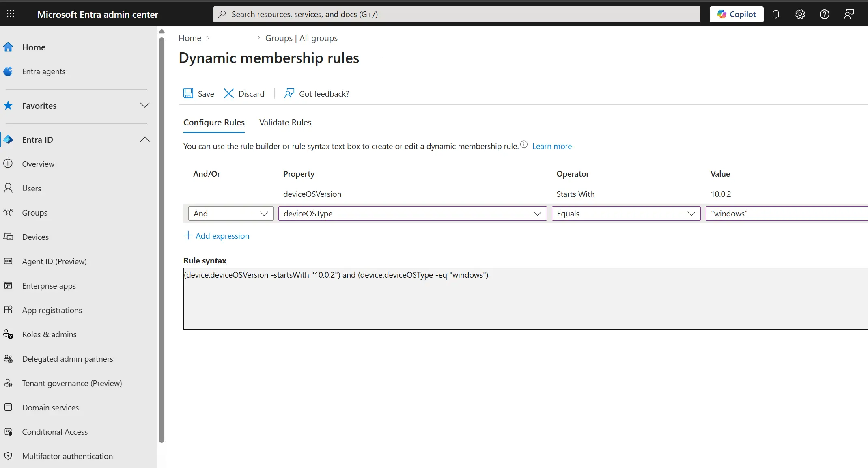Click the Learn more link
This screenshot has height=468, width=868.
click(552, 146)
